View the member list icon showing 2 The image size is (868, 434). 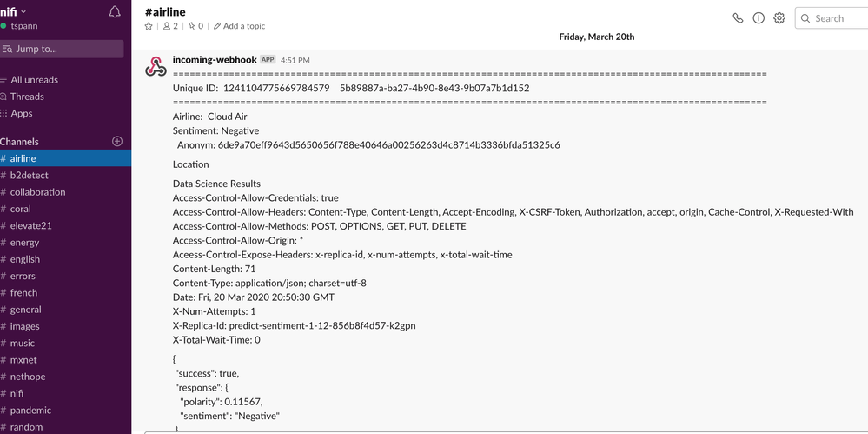click(169, 26)
